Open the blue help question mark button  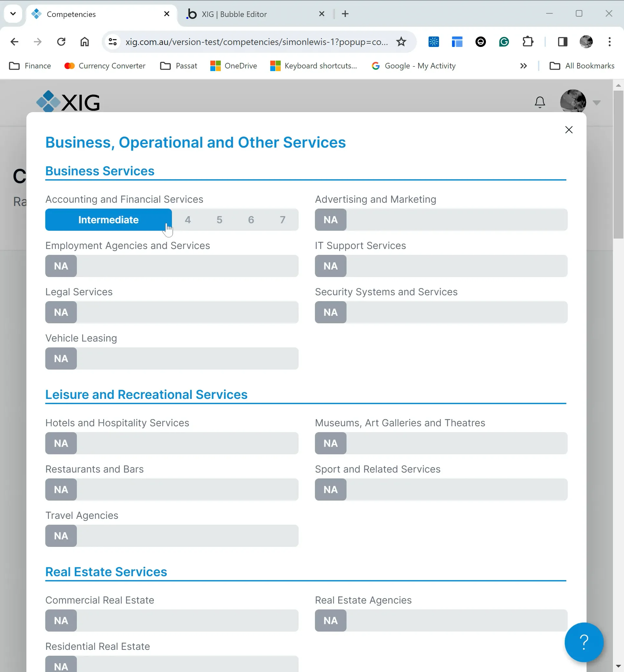pos(584,642)
